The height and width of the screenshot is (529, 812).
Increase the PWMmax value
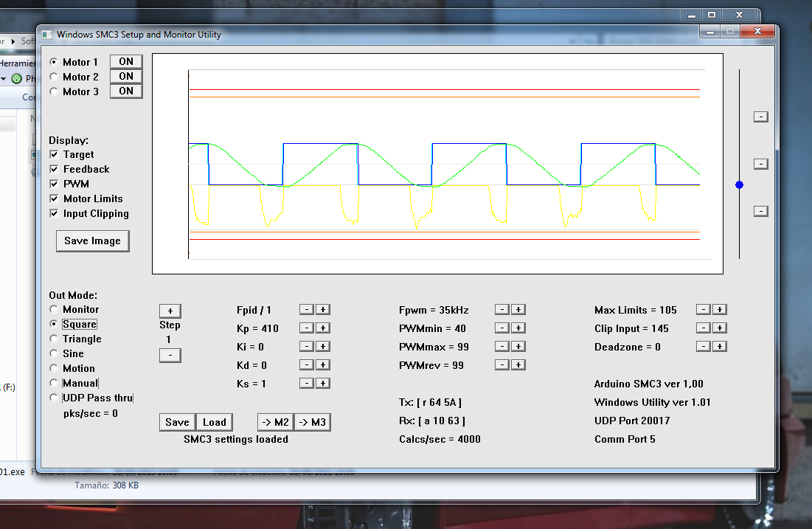(518, 346)
